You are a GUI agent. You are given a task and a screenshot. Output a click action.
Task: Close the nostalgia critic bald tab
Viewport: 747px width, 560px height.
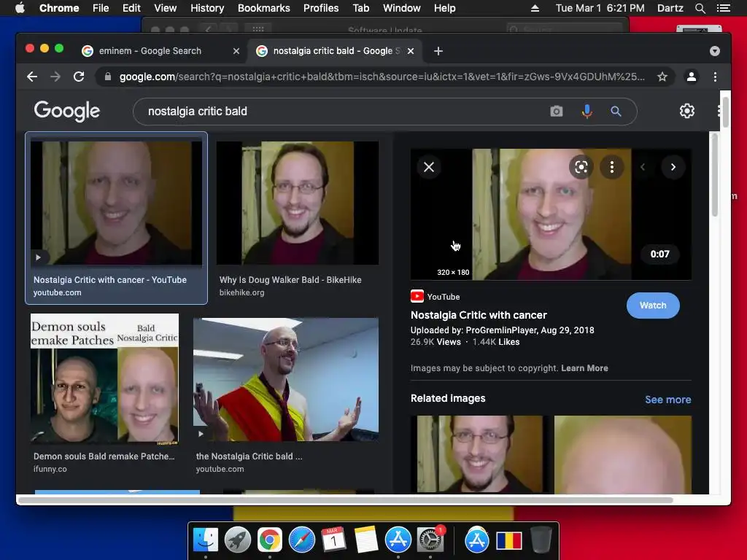coord(411,51)
